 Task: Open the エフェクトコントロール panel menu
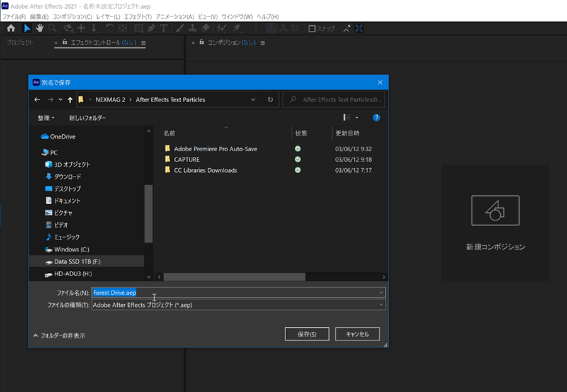(144, 43)
